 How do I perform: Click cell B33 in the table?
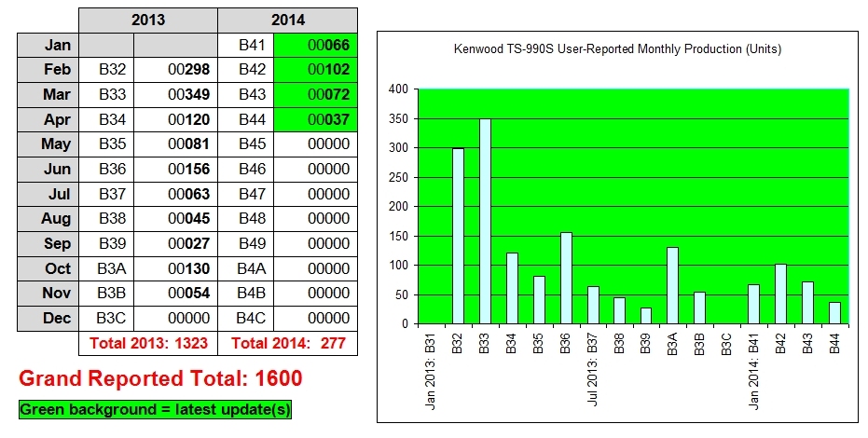[106, 94]
